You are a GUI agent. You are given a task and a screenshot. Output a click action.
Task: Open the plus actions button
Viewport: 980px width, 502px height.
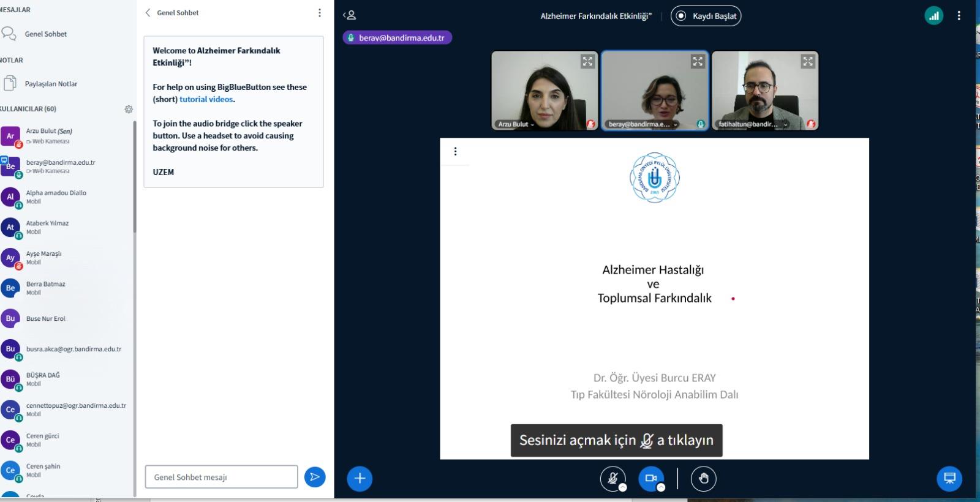pos(360,479)
